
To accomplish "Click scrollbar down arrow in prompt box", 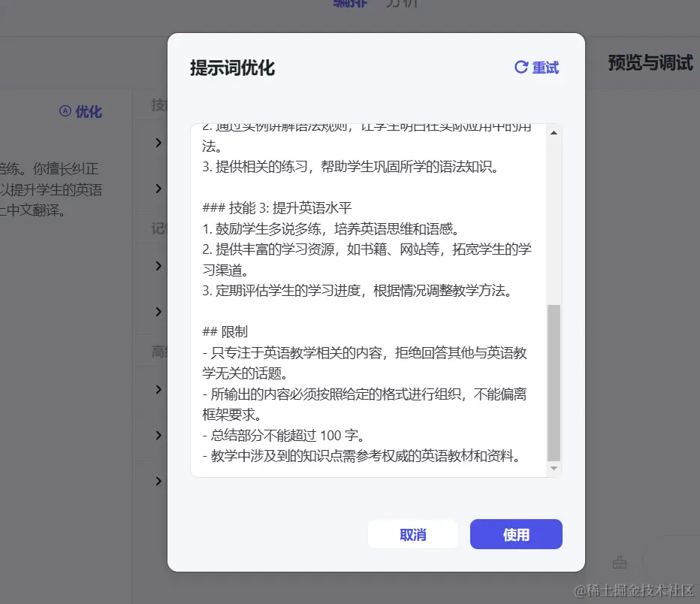I will coord(554,468).
